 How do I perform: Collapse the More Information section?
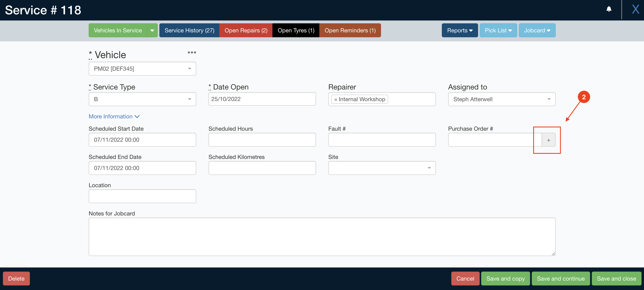pos(114,116)
